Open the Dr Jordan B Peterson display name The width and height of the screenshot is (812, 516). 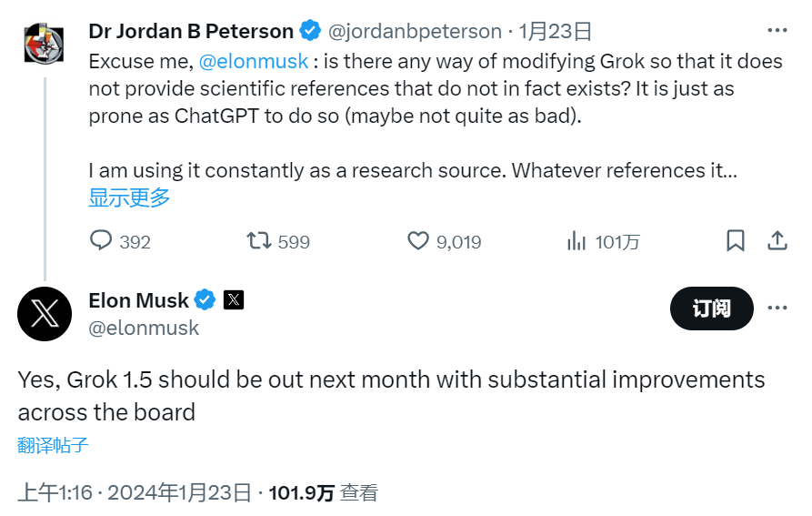[x=191, y=31]
